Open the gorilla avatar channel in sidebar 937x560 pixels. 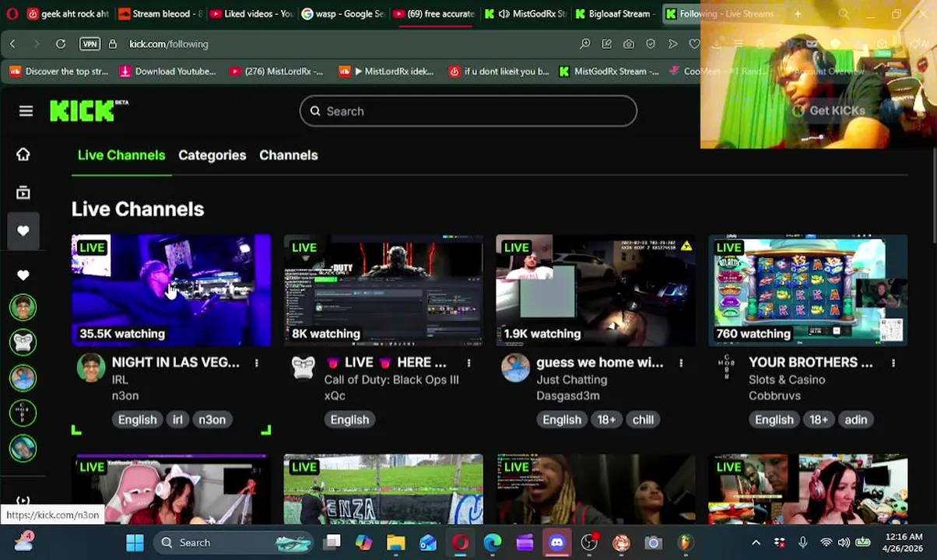(x=23, y=342)
